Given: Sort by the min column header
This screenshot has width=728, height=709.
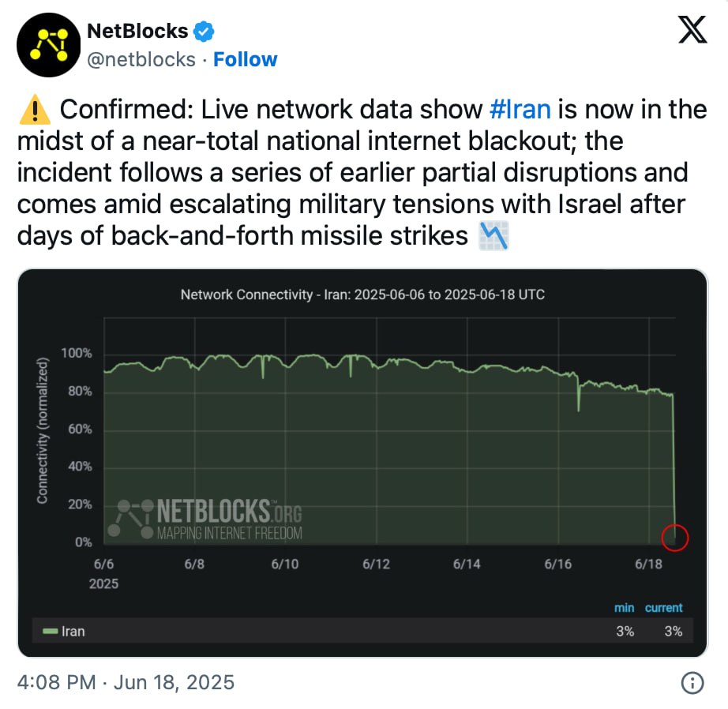Looking at the screenshot, I should (624, 608).
